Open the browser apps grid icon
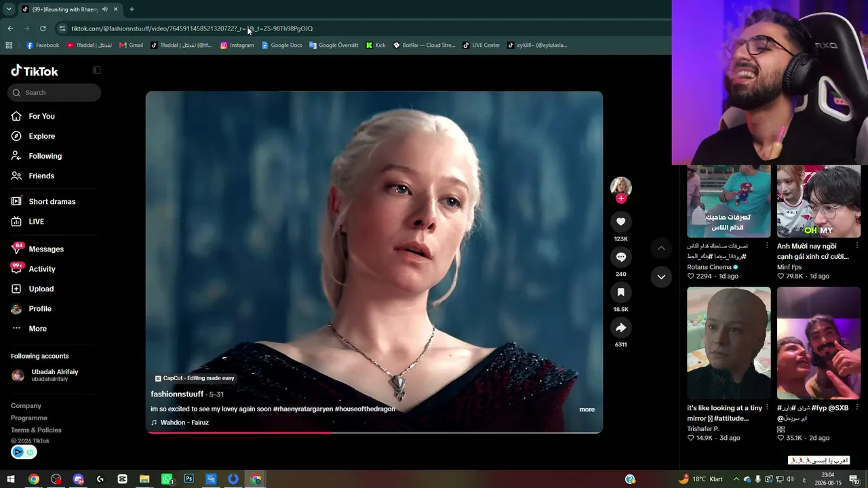This screenshot has width=868, height=488. pos(9,45)
